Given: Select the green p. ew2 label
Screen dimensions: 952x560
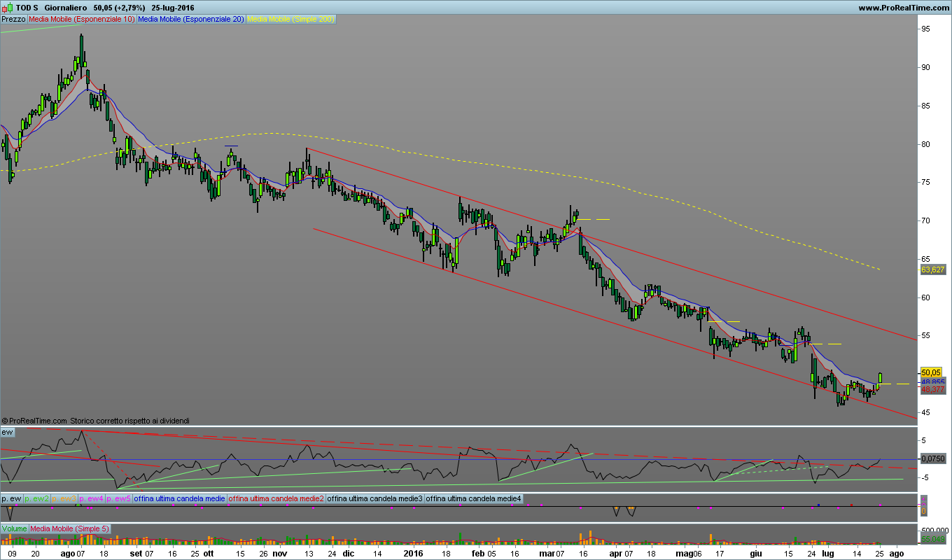Looking at the screenshot, I should click(x=36, y=498).
